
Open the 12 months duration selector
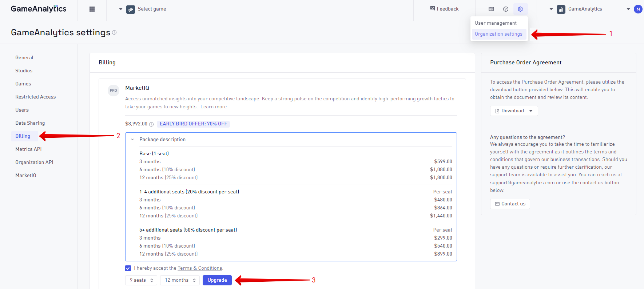click(180, 280)
